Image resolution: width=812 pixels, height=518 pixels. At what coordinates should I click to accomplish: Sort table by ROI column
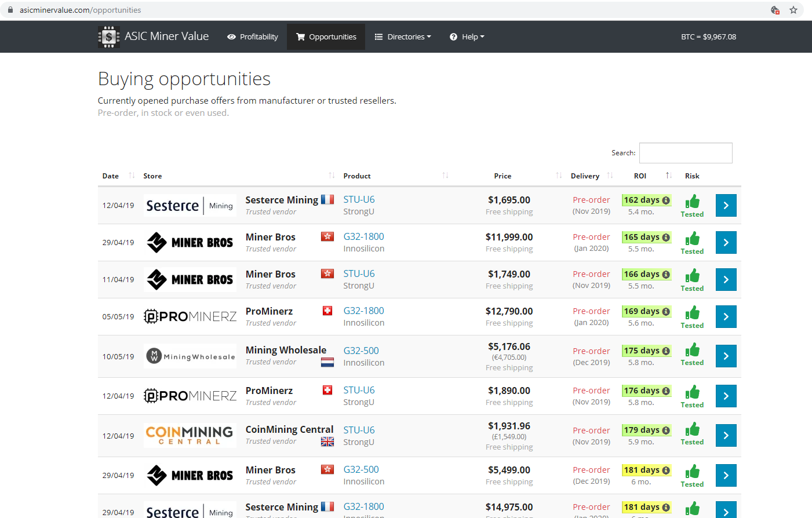coord(647,176)
